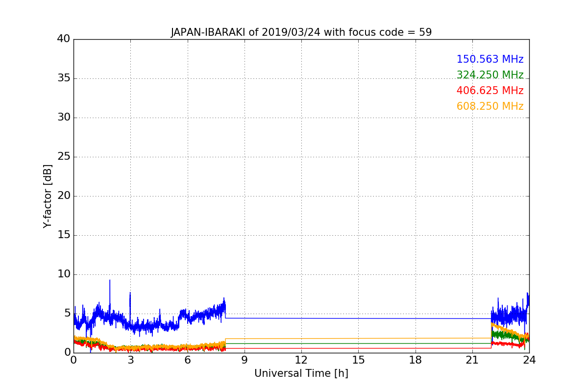Click the flat blue line at 15 hours
The width and height of the screenshot is (588, 392).
click(358, 318)
